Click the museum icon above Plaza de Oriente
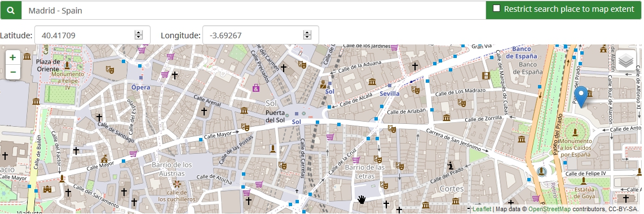Image resolution: width=644 pixels, height=214 pixels. [x=27, y=56]
